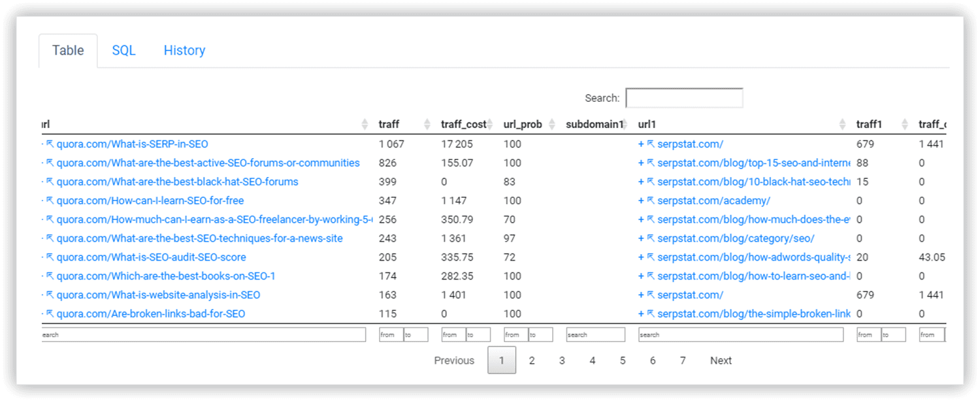The image size is (980, 401).
Task: Click traff column 'from' filter field
Action: [x=391, y=335]
